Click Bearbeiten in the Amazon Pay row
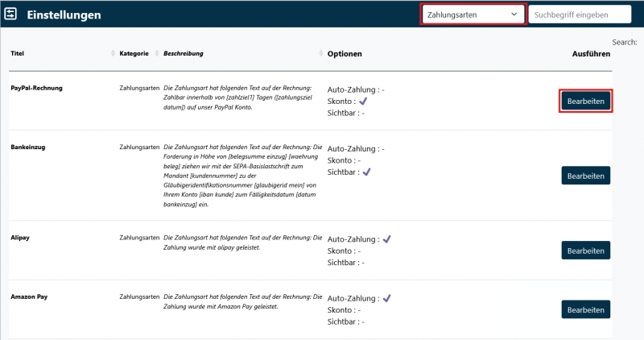Image resolution: width=644 pixels, height=340 pixels. [585, 310]
